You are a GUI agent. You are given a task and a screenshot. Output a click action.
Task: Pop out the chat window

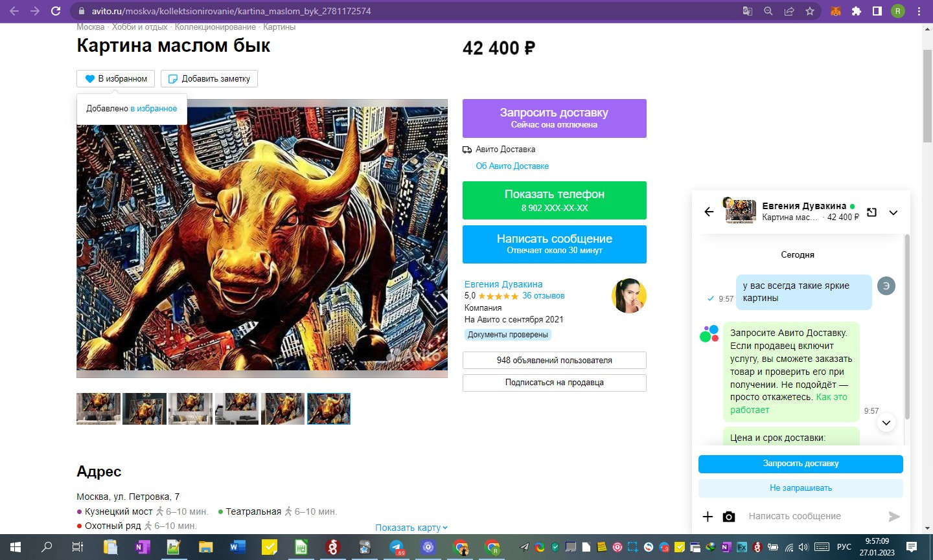[872, 212]
